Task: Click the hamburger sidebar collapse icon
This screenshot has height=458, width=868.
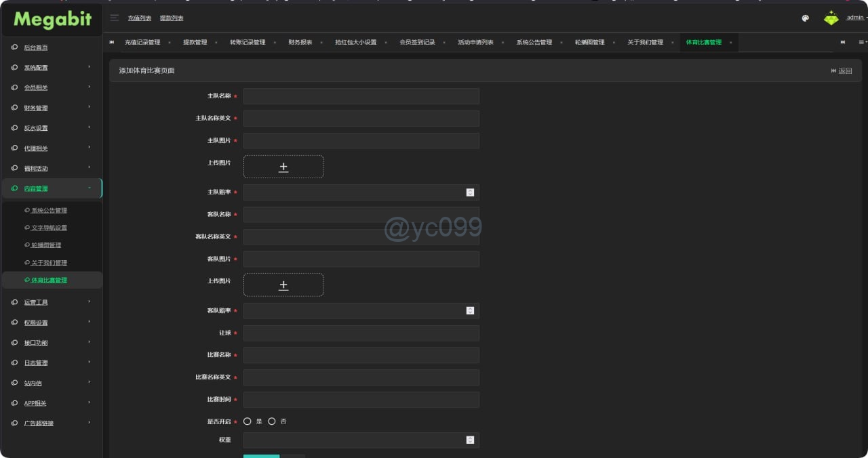Action: click(114, 18)
